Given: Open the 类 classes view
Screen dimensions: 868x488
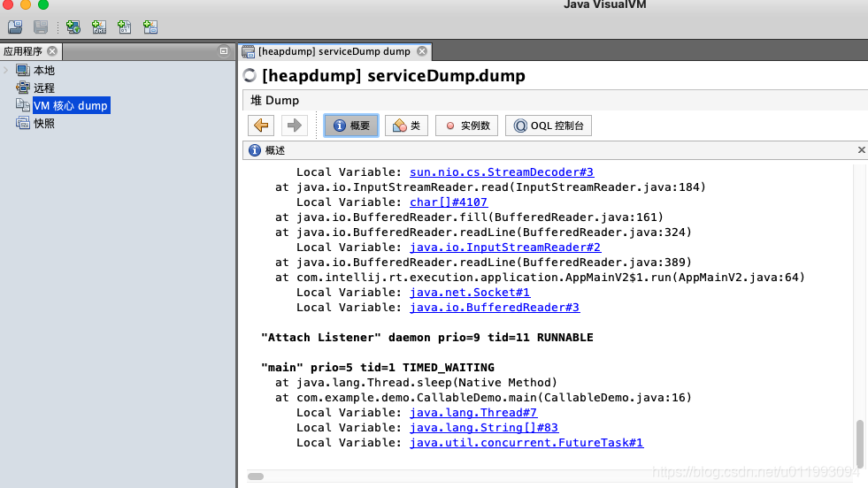Looking at the screenshot, I should pos(406,126).
